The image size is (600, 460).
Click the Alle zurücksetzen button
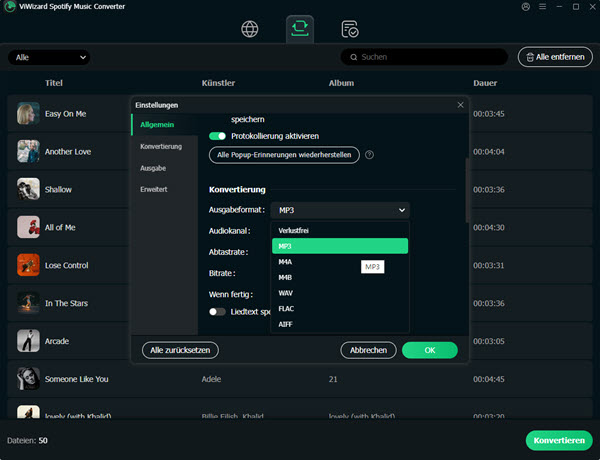coord(180,350)
